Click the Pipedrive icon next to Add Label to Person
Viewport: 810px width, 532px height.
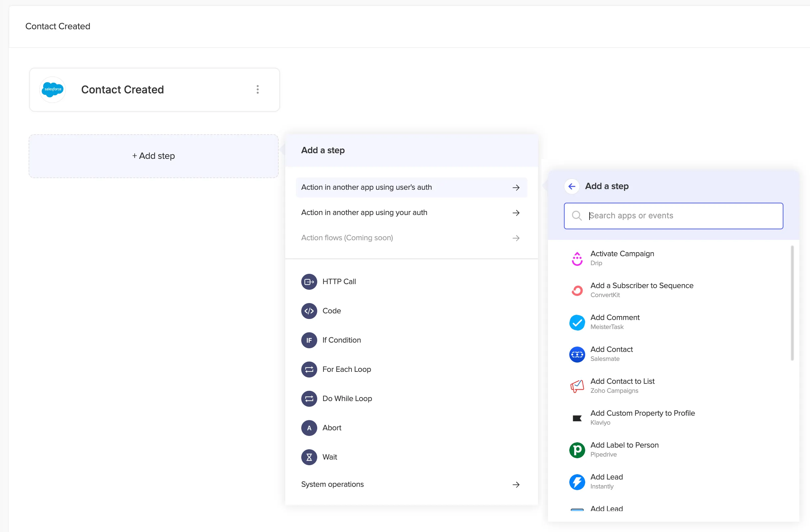pos(577,450)
